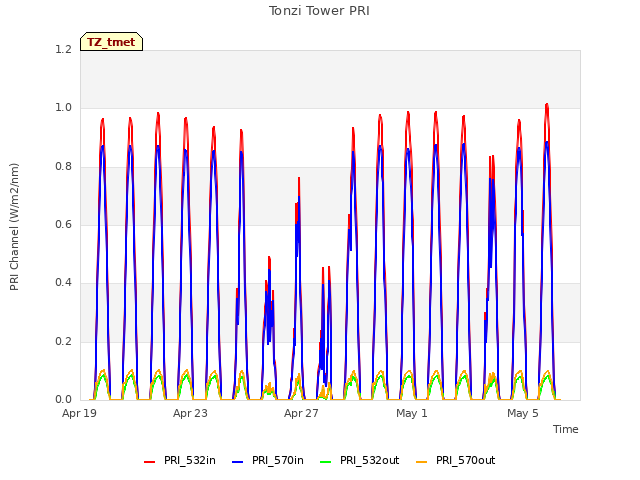640x480 pixels.
Task: Click the Apr 19 x-axis label
Action: (x=79, y=413)
